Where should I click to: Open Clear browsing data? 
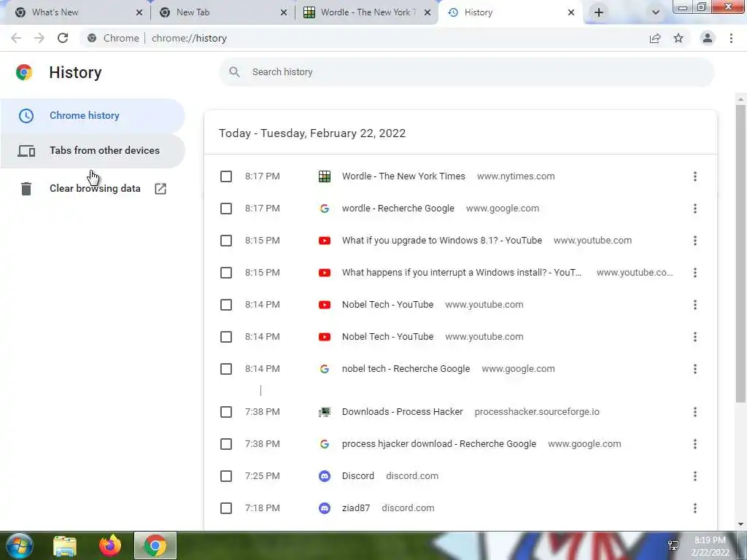(93, 189)
